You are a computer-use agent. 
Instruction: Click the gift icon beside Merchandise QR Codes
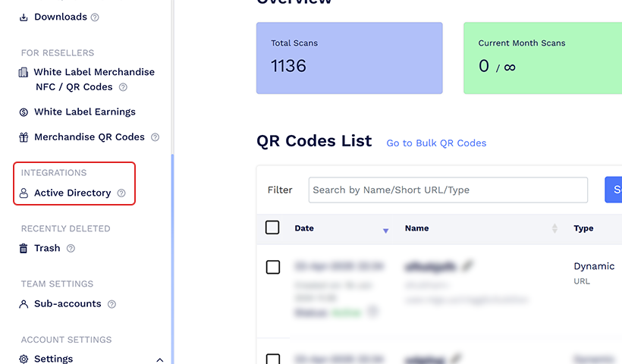click(x=24, y=137)
